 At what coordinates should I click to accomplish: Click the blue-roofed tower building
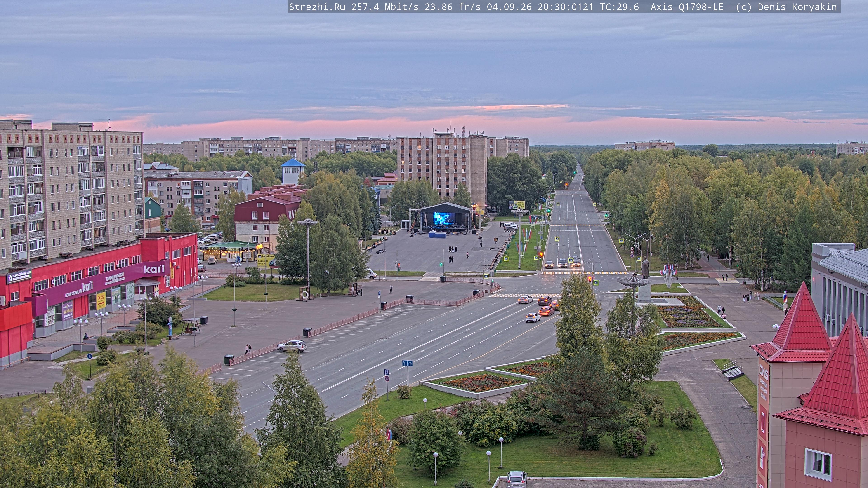[x=292, y=171]
